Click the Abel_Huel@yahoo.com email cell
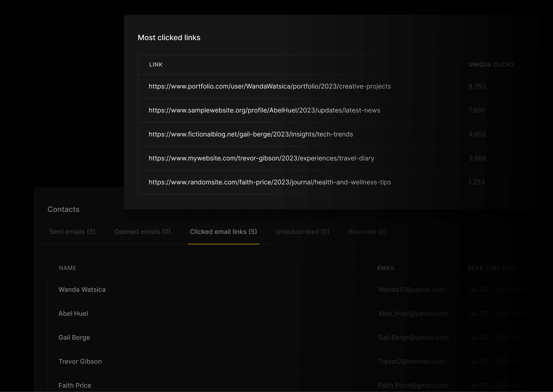This screenshot has width=553, height=392. (x=413, y=313)
